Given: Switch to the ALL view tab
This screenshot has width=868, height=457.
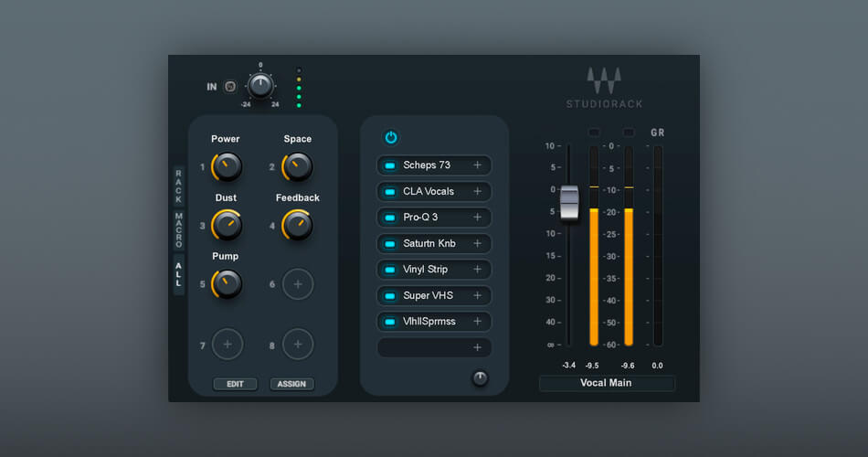Looking at the screenshot, I should [x=179, y=275].
